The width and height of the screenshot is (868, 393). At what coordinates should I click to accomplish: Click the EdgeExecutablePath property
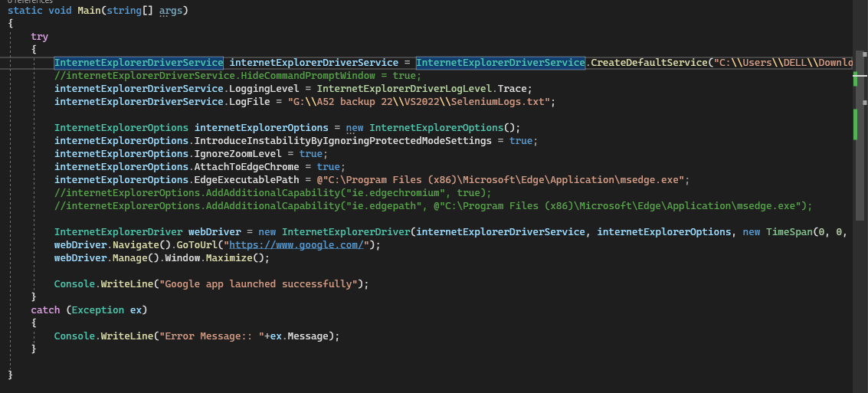(x=247, y=180)
